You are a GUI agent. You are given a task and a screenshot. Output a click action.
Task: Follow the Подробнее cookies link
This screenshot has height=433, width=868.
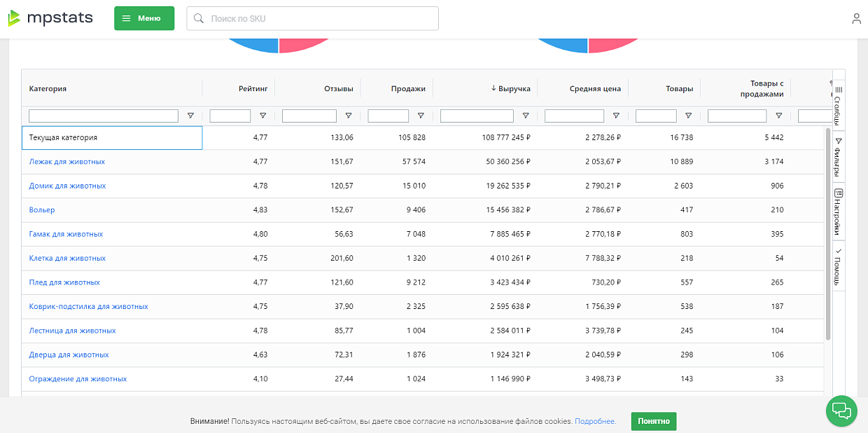pyautogui.click(x=595, y=421)
